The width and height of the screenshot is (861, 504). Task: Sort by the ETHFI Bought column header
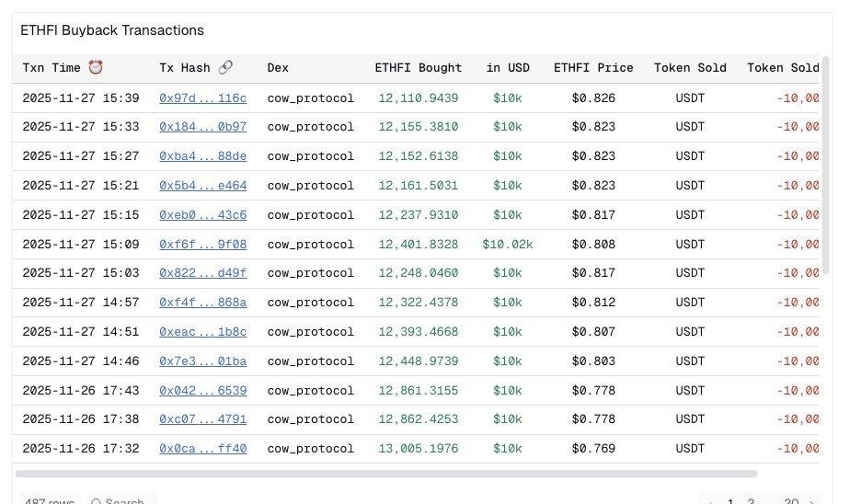pyautogui.click(x=419, y=68)
